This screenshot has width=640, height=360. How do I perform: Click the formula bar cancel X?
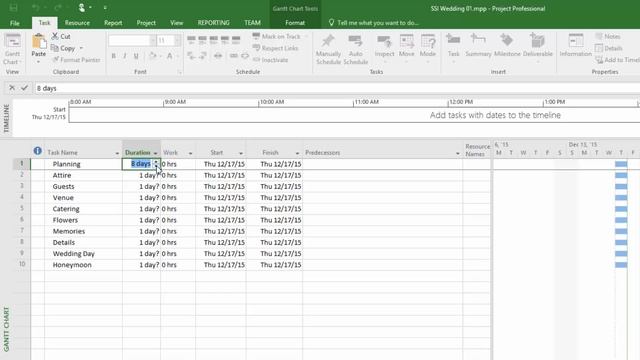[12, 88]
